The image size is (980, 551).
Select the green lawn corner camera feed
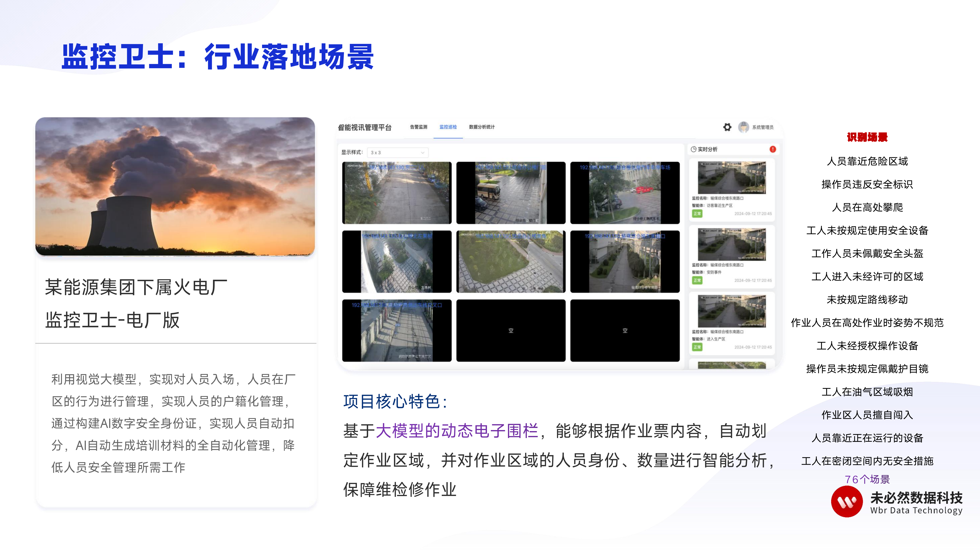(510, 262)
